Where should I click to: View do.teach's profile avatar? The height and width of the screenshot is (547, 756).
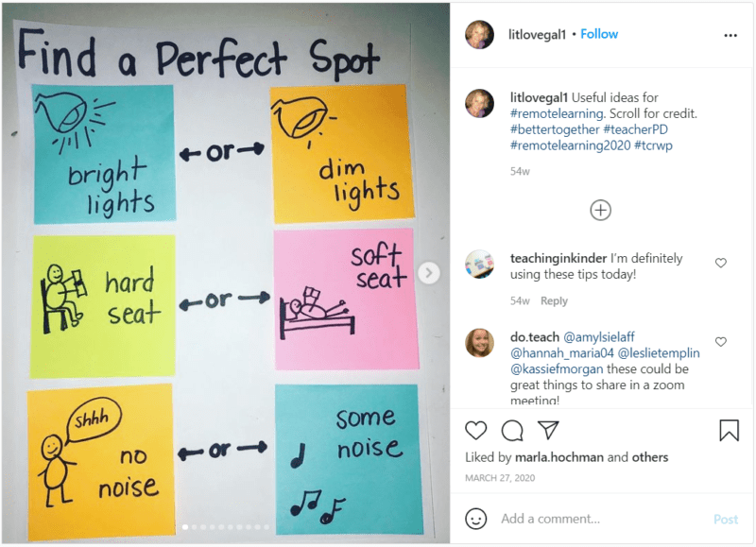point(479,343)
